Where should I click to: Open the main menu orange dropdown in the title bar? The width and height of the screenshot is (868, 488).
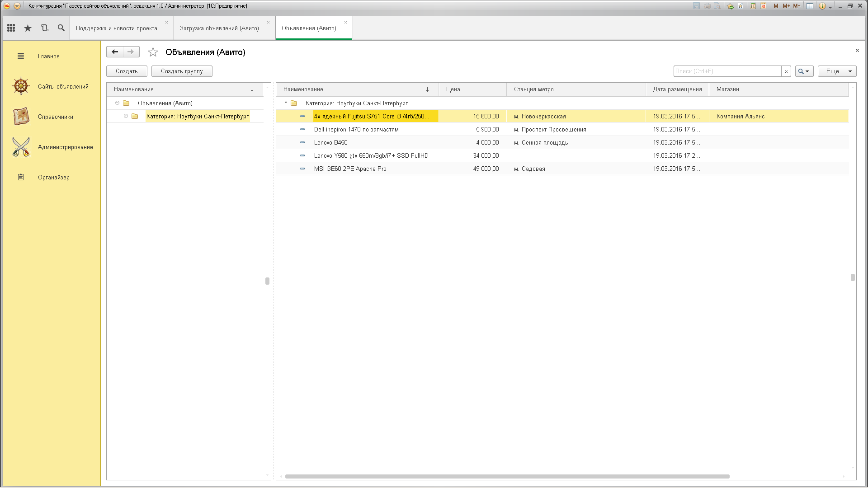coord(17,6)
